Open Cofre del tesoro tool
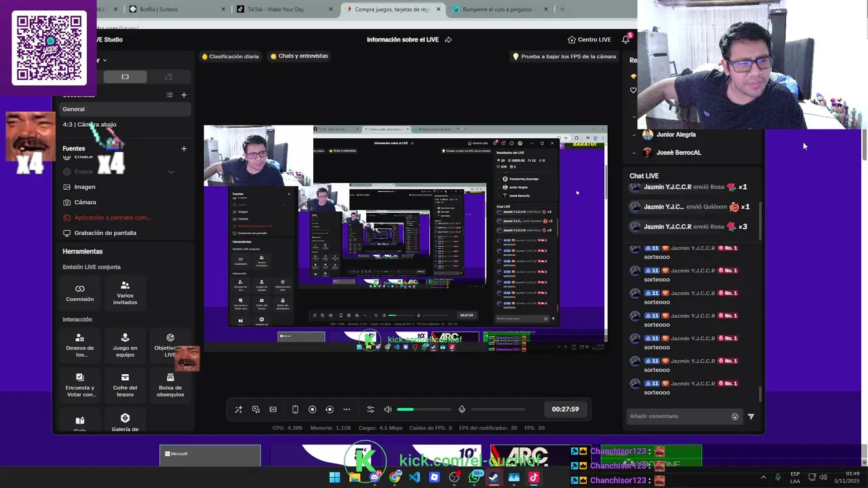Image resolution: width=868 pixels, height=488 pixels. point(125,385)
